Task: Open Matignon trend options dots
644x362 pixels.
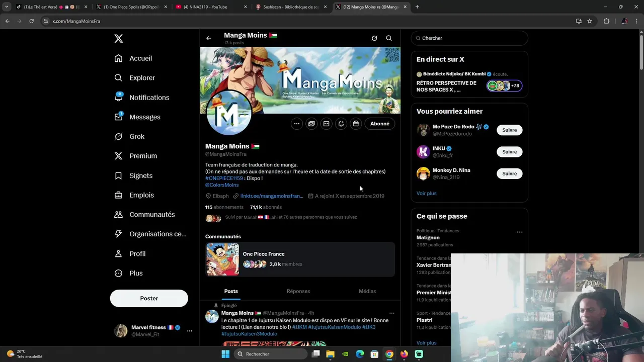Action: point(519,232)
